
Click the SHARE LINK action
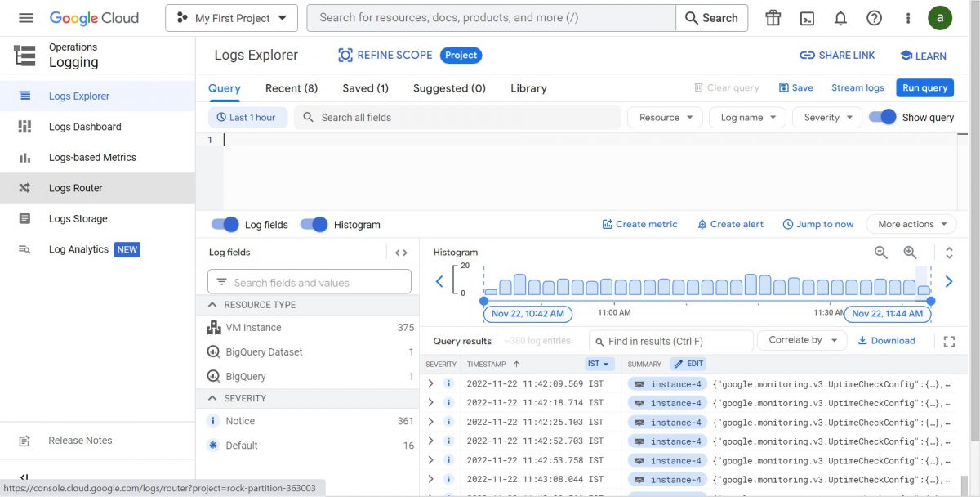pos(837,55)
